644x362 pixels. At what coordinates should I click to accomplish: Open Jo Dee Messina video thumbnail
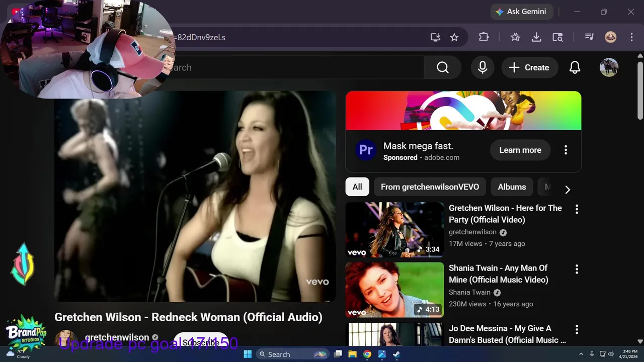click(x=396, y=334)
